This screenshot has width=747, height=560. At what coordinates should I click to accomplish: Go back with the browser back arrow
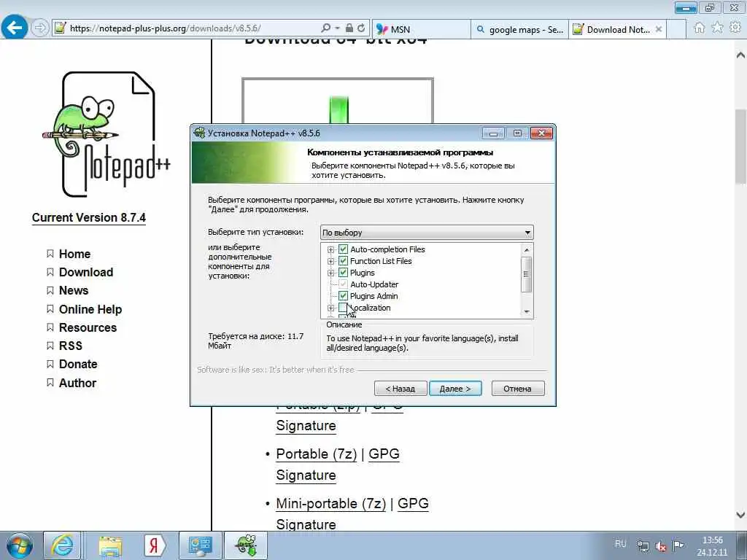[x=14, y=28]
